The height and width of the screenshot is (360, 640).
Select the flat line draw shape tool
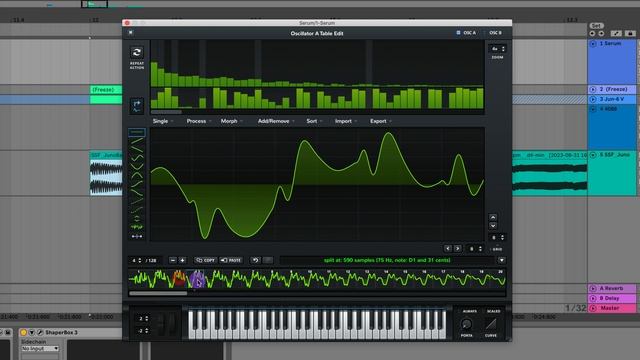click(137, 132)
